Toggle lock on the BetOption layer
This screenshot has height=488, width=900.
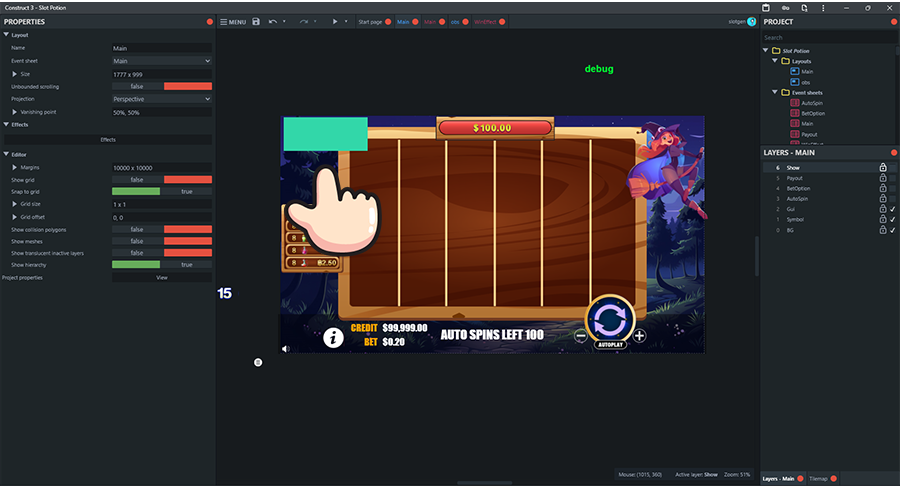pos(883,188)
